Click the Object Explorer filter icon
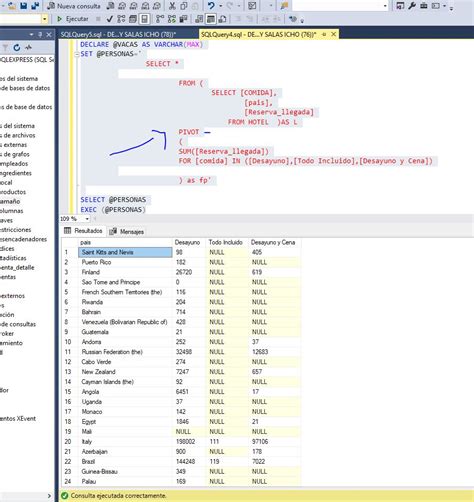 [5, 48]
